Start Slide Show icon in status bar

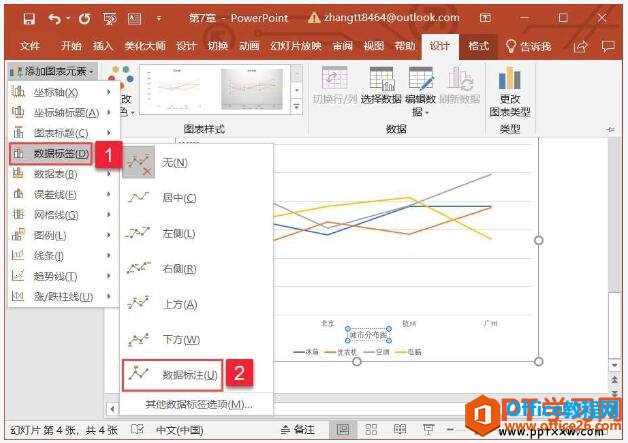pos(428,430)
